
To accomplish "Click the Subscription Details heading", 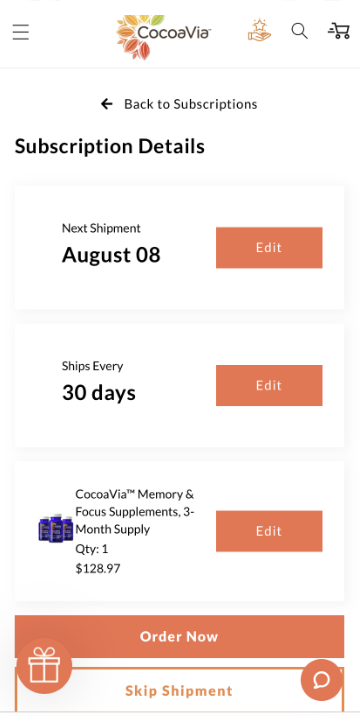I will 110,146.
